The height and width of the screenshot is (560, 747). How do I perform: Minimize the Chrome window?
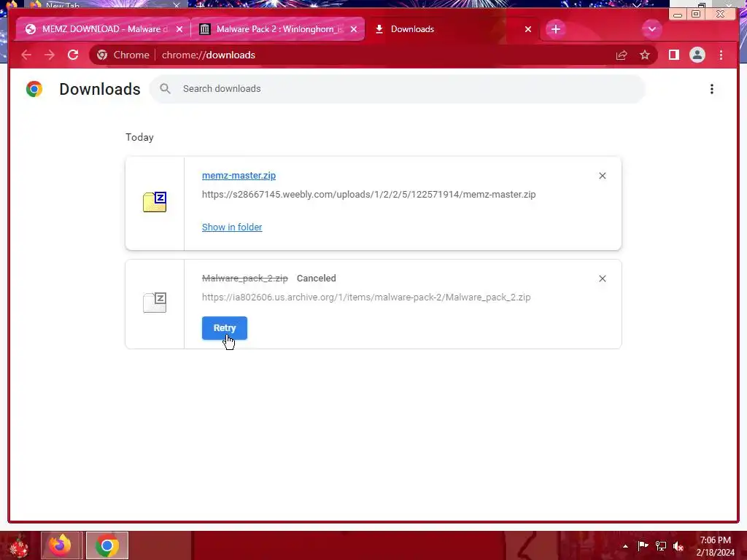678,14
